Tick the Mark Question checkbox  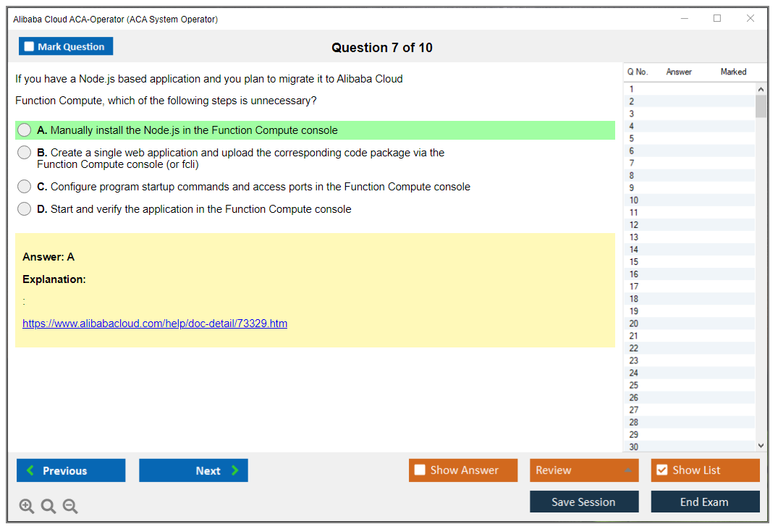30,47
